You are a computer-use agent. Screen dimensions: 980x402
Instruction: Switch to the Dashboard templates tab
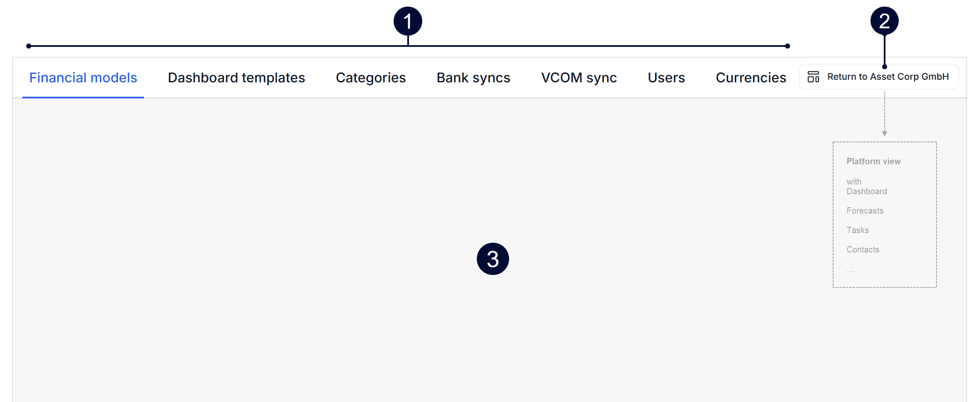(x=236, y=78)
